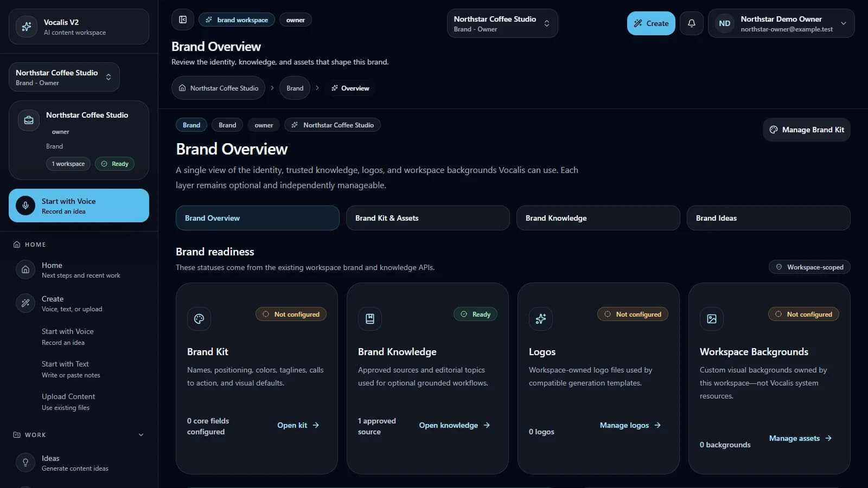The width and height of the screenshot is (868, 488).
Task: Click the Start with Voice blue button
Action: 79,206
